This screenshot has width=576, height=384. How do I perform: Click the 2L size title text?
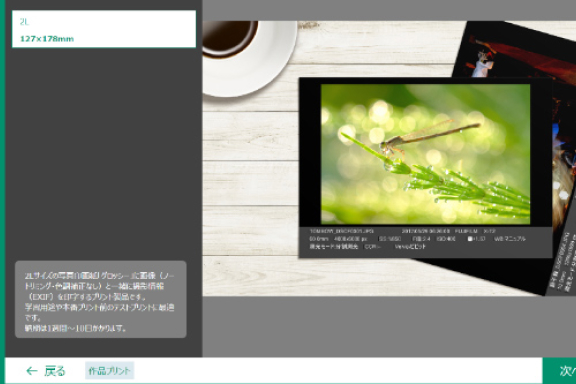point(24,22)
